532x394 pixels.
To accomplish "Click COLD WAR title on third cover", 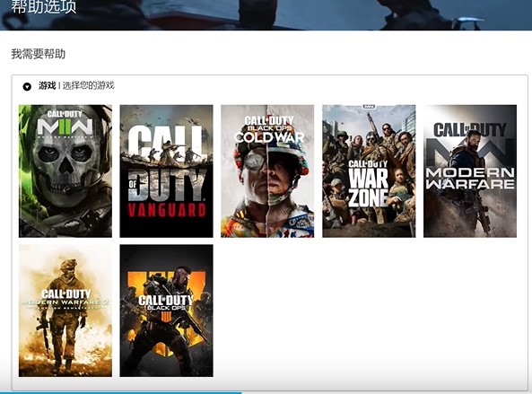I will (269, 137).
